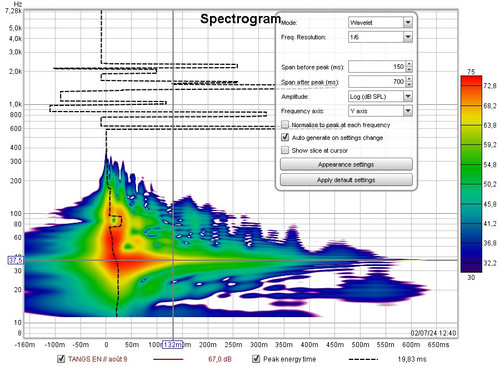500x367 pixels.
Task: Enable Show slice at cursor checkbox
Action: pyautogui.click(x=285, y=150)
